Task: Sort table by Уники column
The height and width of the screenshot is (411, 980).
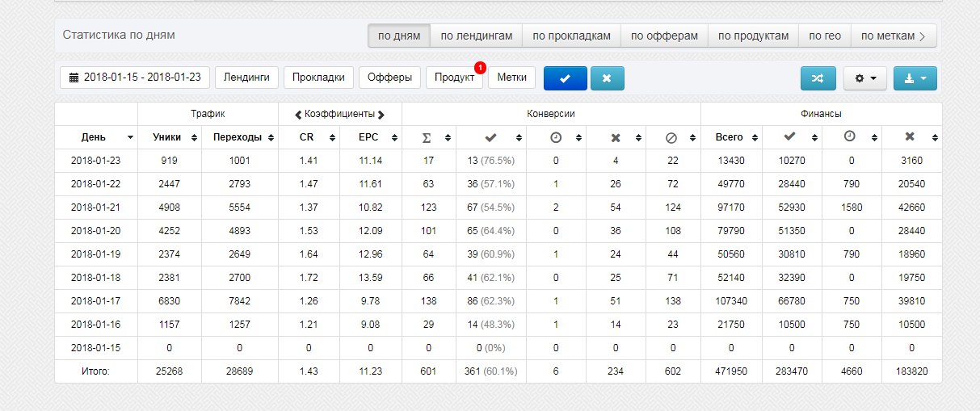Action: tap(169, 137)
